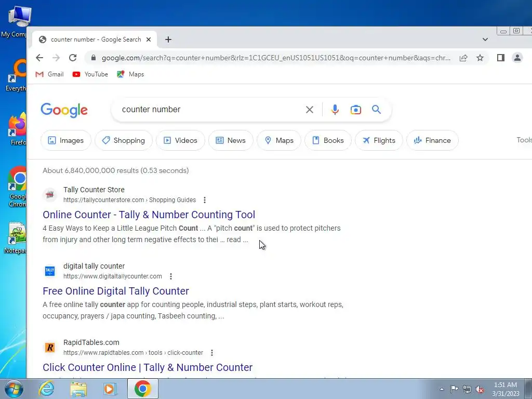Start voice search with microphone icon
Image resolution: width=532 pixels, height=399 pixels.
click(x=335, y=110)
